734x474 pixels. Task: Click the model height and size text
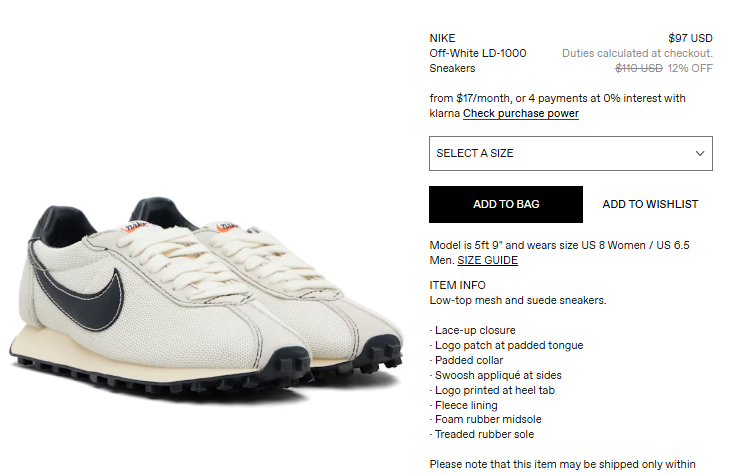tap(559, 253)
